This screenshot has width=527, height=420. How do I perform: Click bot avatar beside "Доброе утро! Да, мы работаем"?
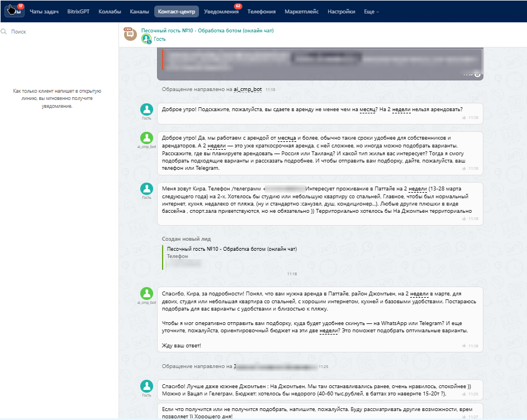tap(146, 138)
